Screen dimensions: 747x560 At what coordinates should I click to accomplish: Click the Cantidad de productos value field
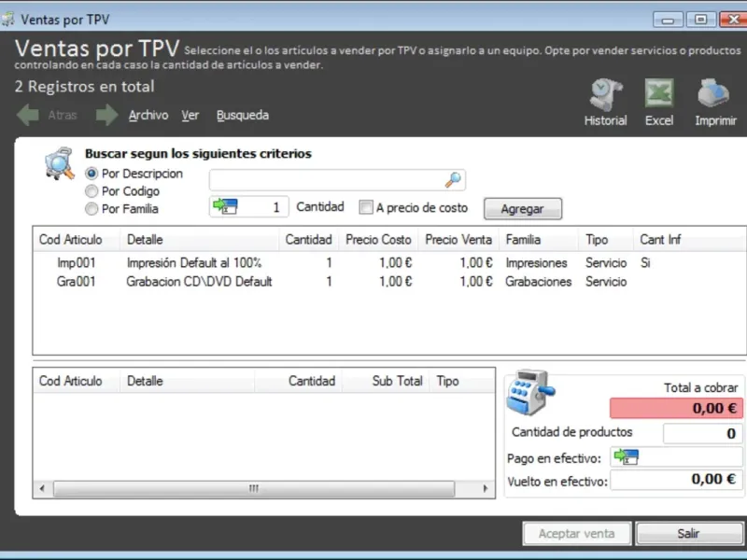point(703,433)
